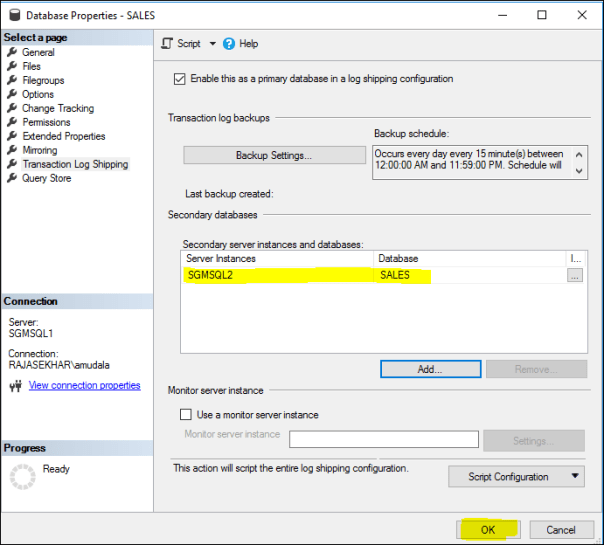The image size is (604, 545).
Task: Click the Monitor server instance text field
Action: click(x=383, y=439)
